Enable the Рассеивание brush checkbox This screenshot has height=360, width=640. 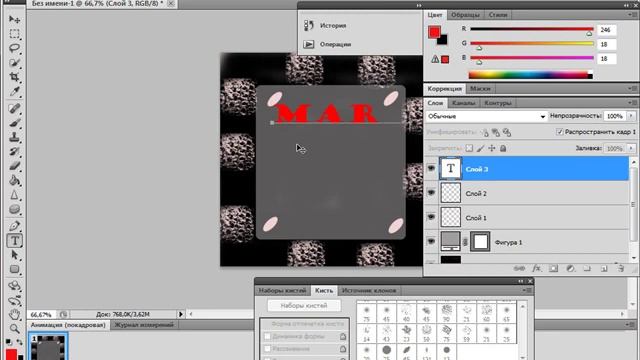point(267,349)
